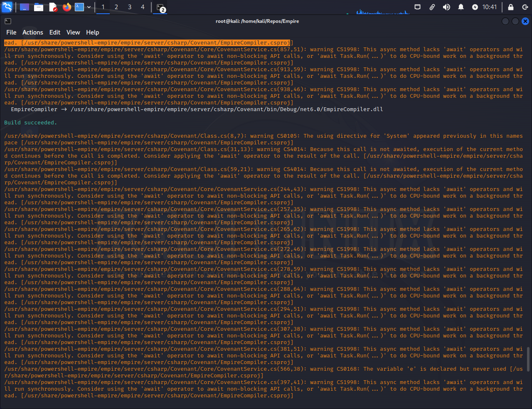Open the terminal emulator launcher icon
532x409 pixels.
point(79,7)
